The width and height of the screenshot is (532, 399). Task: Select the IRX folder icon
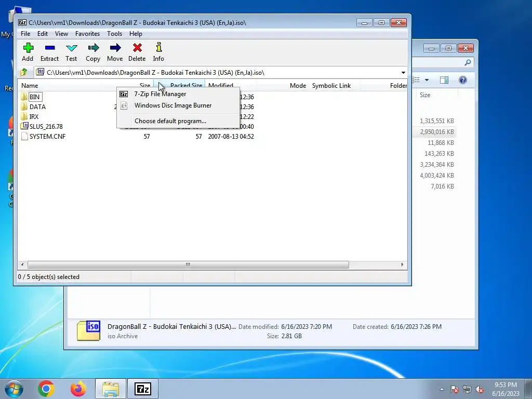pyautogui.click(x=24, y=116)
